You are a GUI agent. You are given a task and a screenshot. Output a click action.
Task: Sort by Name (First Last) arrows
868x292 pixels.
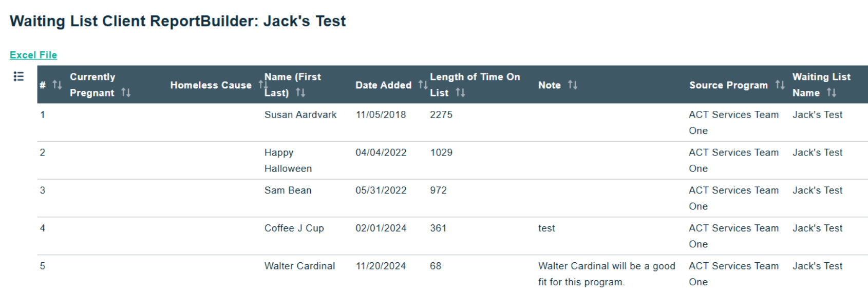pos(300,92)
